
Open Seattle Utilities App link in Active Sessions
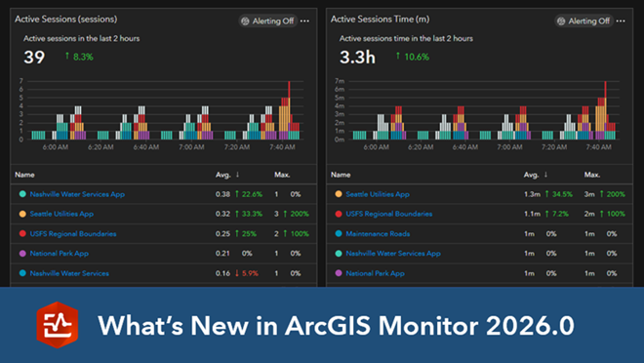61,214
